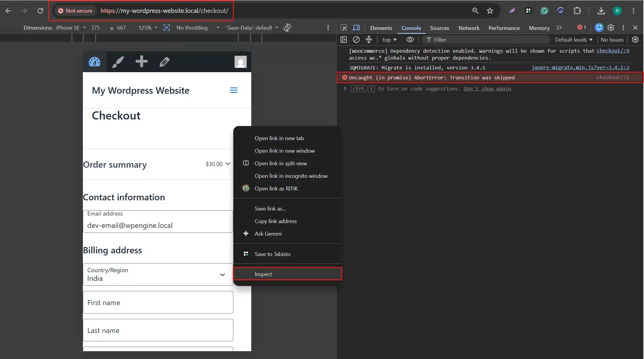Click the console Filter field
This screenshot has height=359, width=644.
pyautogui.click(x=486, y=40)
